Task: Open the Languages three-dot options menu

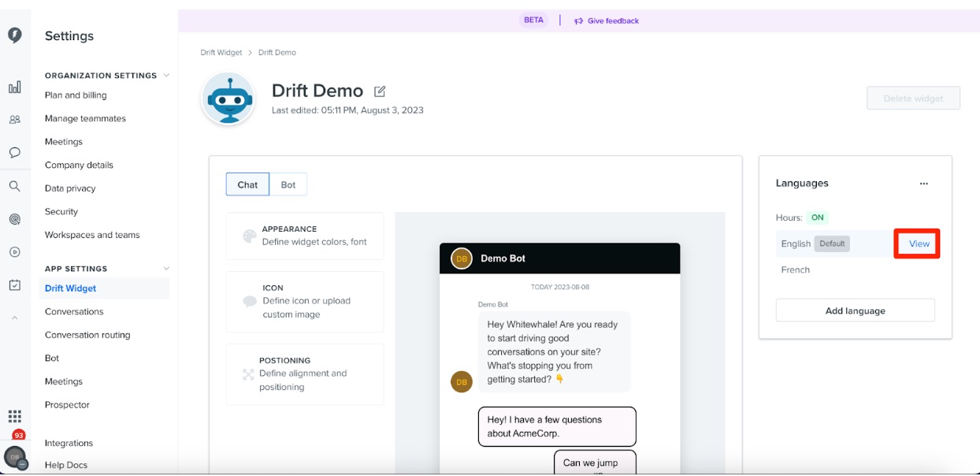Action: pyautogui.click(x=924, y=184)
